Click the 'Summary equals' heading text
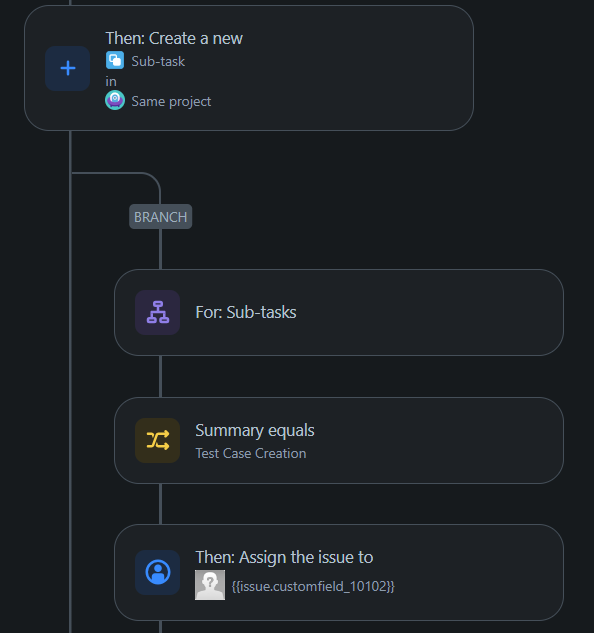594x633 pixels. pyautogui.click(x=255, y=430)
